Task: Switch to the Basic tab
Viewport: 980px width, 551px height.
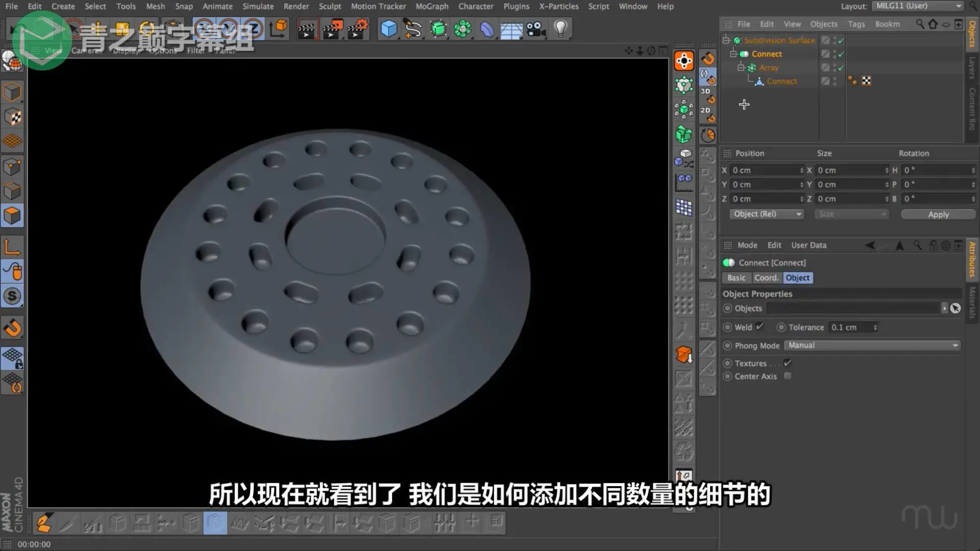Action: 736,278
